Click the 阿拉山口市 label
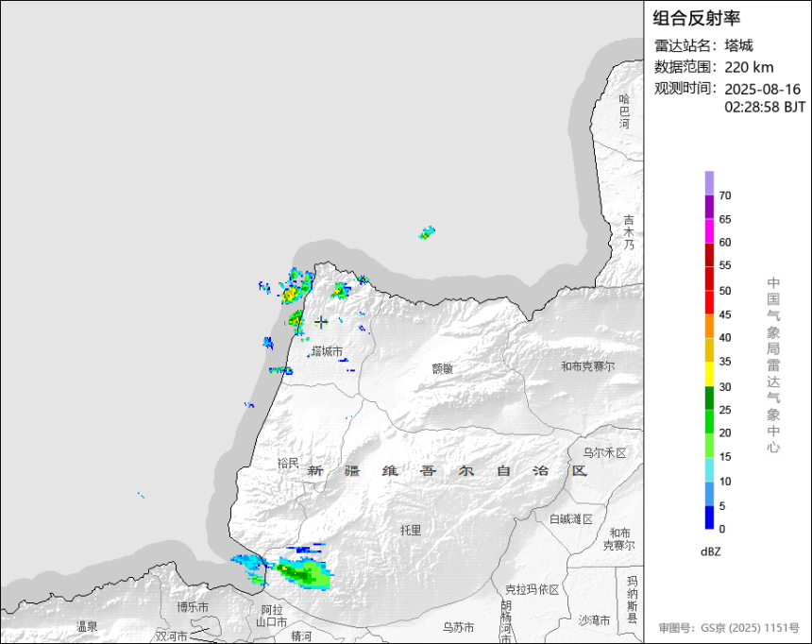 pyautogui.click(x=271, y=616)
